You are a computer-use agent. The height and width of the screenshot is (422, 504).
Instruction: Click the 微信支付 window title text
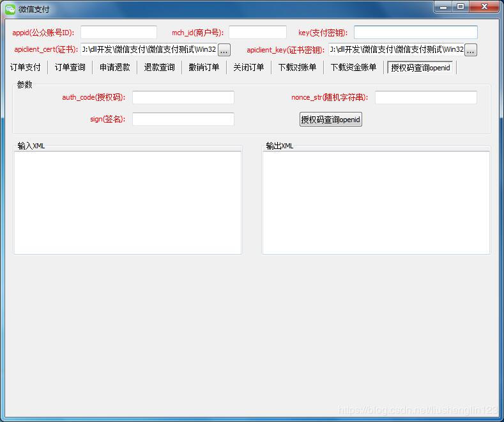pyautogui.click(x=34, y=10)
